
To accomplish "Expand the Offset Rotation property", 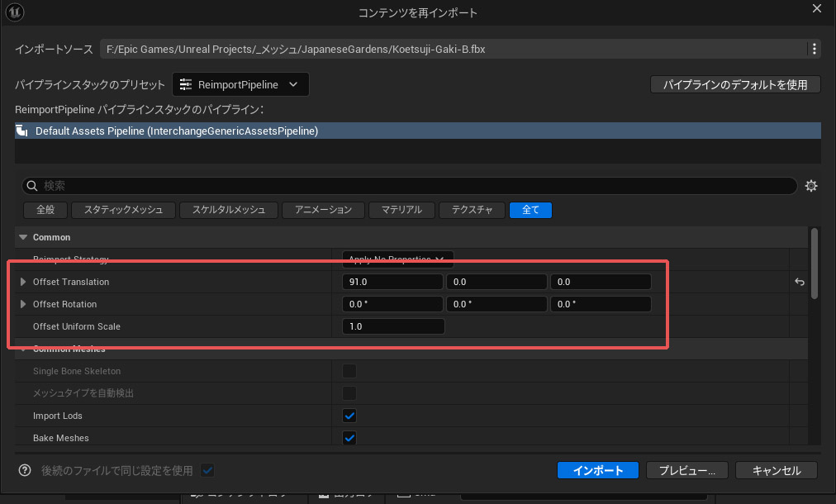I will (23, 305).
